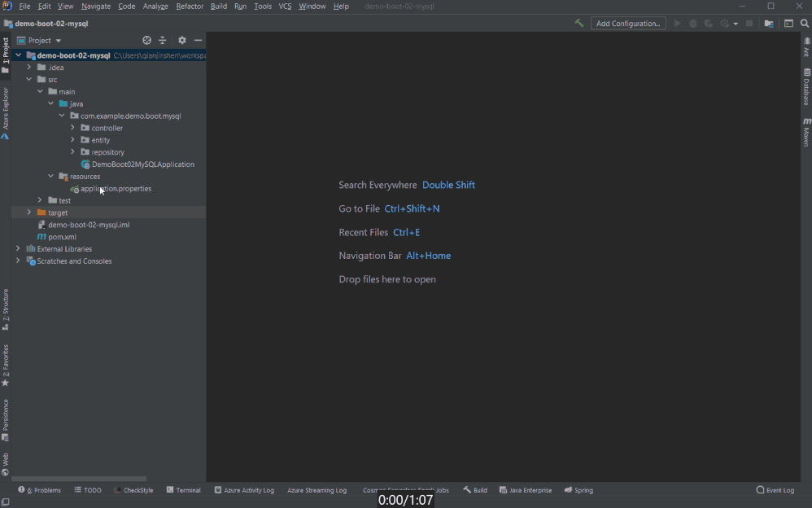
Task: Collapse the src folder
Action: coord(29,79)
